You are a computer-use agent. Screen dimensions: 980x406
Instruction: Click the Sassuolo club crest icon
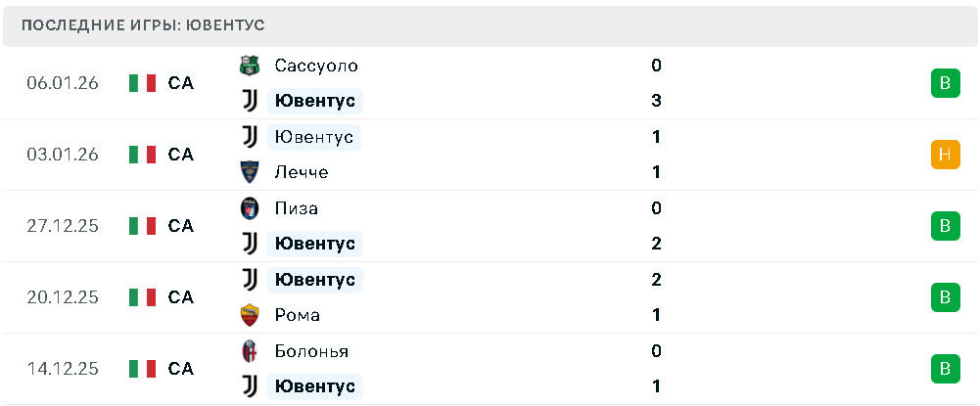[x=250, y=66]
